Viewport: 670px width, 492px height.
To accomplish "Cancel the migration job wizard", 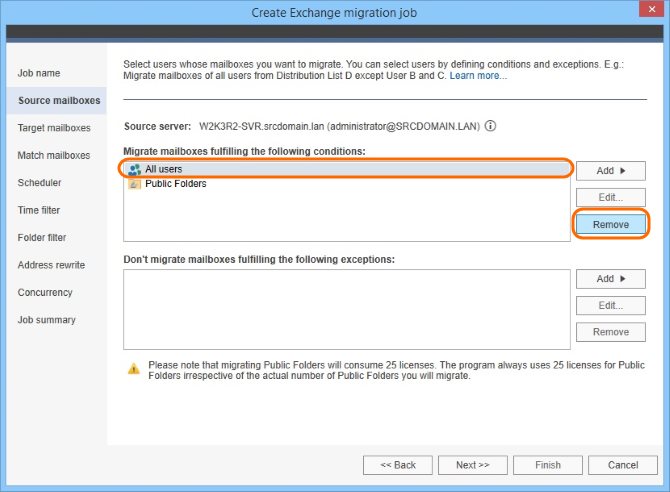I will (623, 465).
